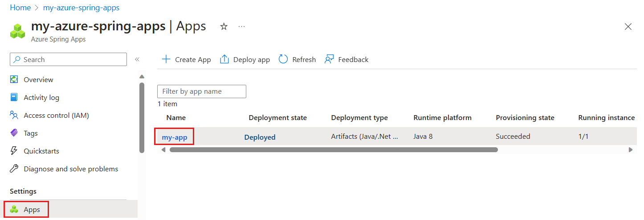Click the Overview icon in sidebar
The width and height of the screenshot is (644, 220).
(x=14, y=79)
